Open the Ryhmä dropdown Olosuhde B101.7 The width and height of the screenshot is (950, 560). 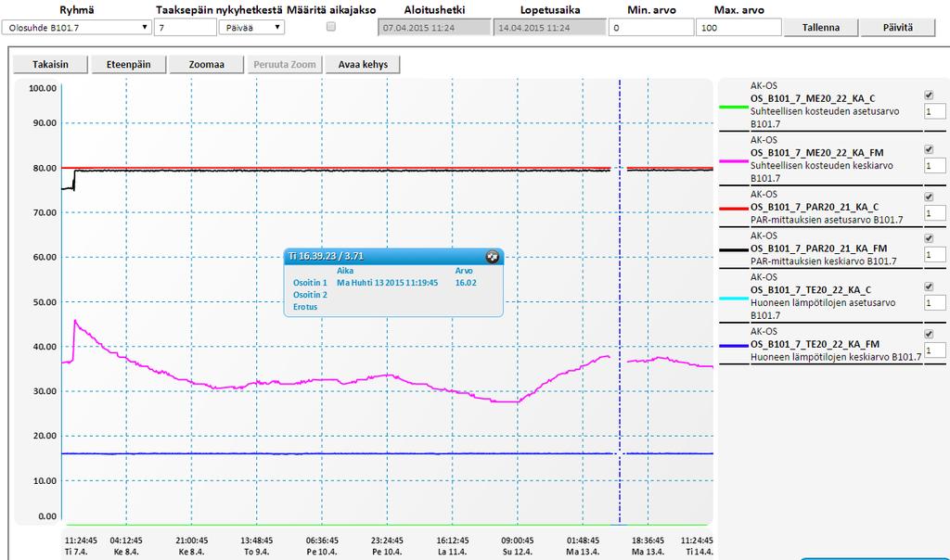(76, 27)
